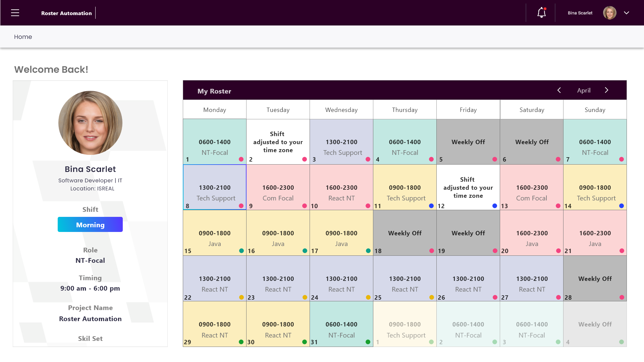Click the Home breadcrumb link

[x=23, y=37]
